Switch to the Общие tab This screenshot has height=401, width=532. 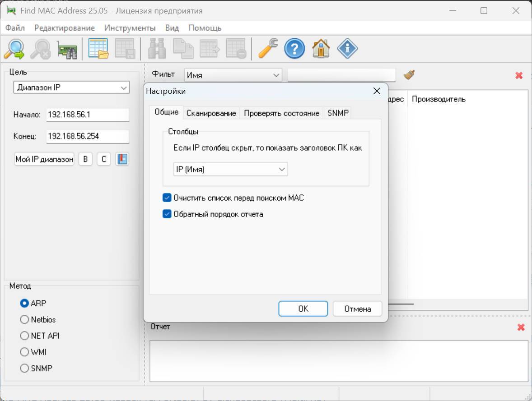(x=166, y=112)
